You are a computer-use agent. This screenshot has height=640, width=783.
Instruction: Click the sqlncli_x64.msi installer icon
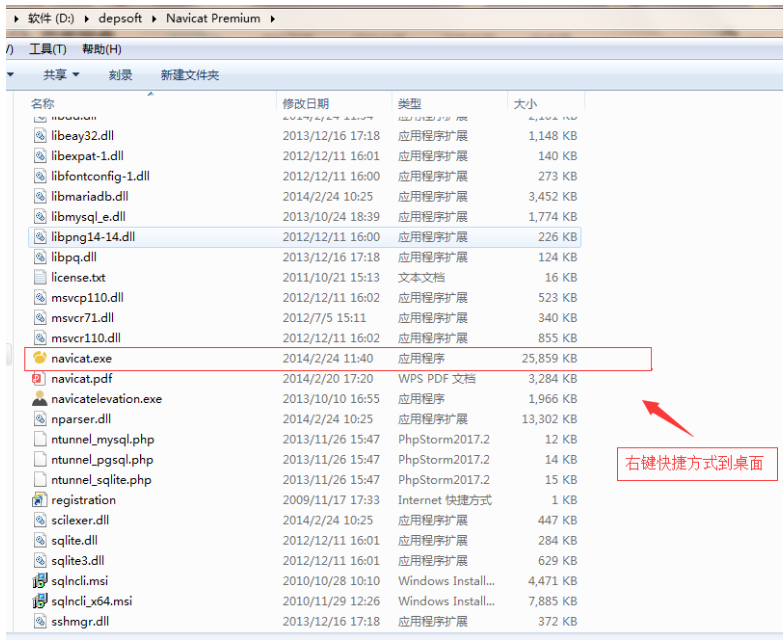(x=39, y=601)
